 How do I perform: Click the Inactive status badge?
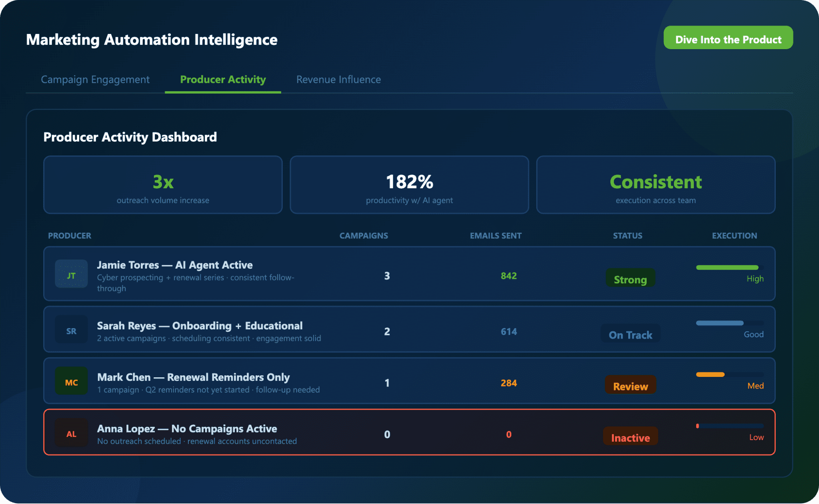click(630, 437)
